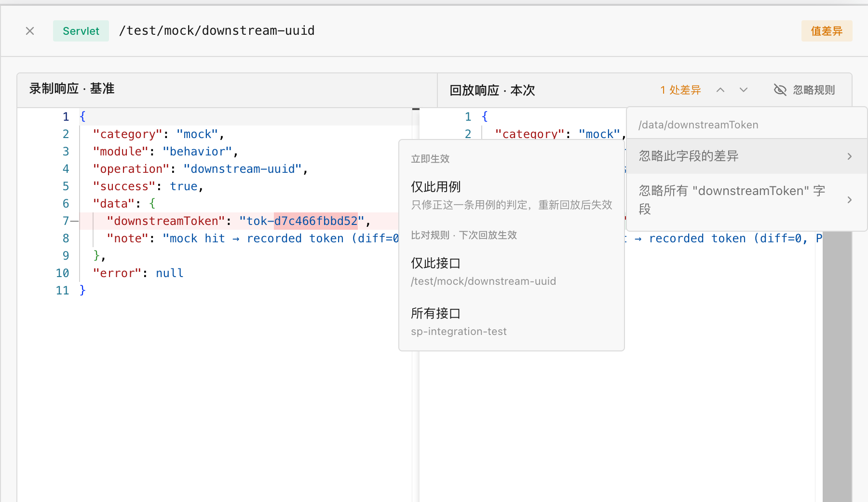Viewport: 868px width, 502px height.
Task: Click "operation" key on line 4
Action: pyautogui.click(x=131, y=169)
